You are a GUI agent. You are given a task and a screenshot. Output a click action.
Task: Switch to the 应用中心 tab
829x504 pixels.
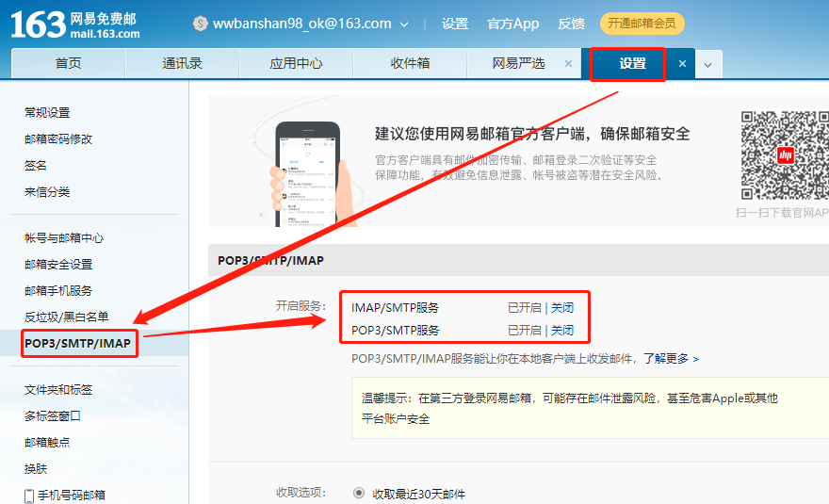[x=296, y=63]
